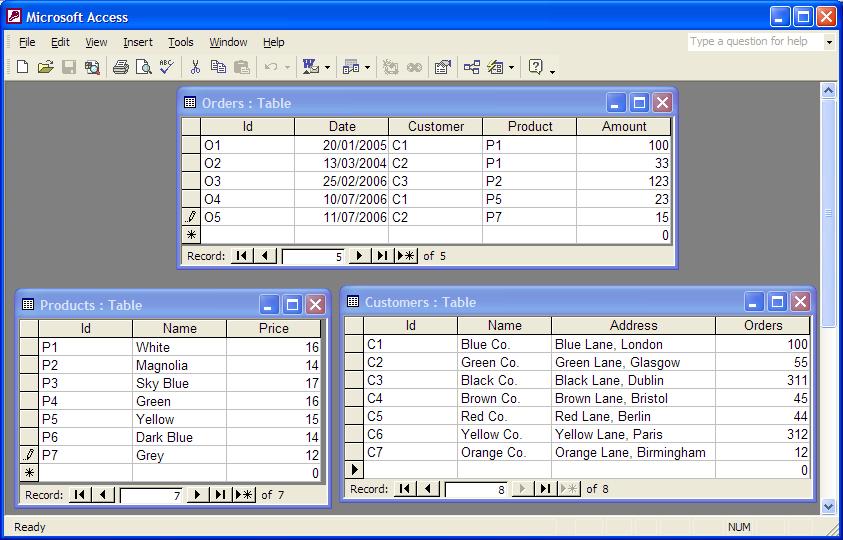The height and width of the screenshot is (540, 843).
Task: Open the Edit menu
Action: pos(60,42)
